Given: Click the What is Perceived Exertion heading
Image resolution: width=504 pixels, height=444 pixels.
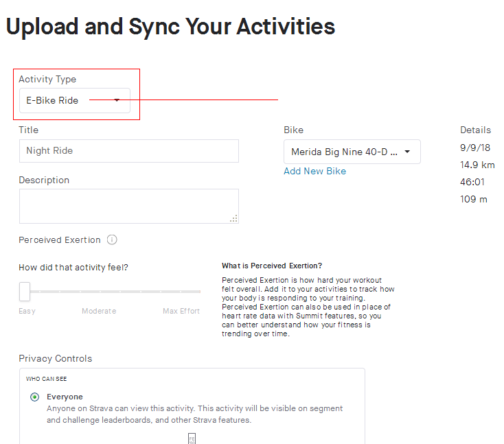Looking at the screenshot, I should click(272, 266).
